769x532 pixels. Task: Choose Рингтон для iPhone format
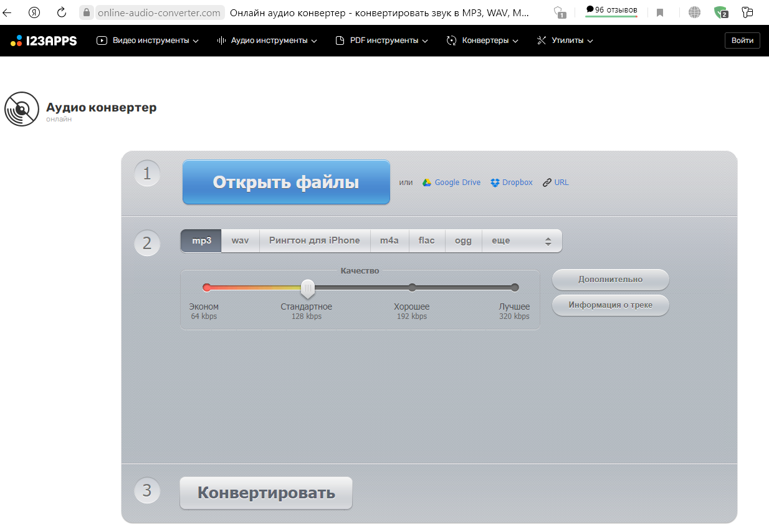(x=314, y=240)
